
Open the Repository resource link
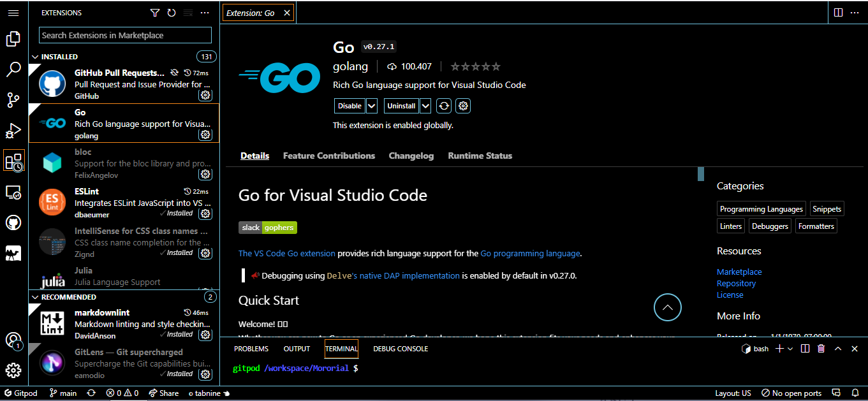[736, 283]
